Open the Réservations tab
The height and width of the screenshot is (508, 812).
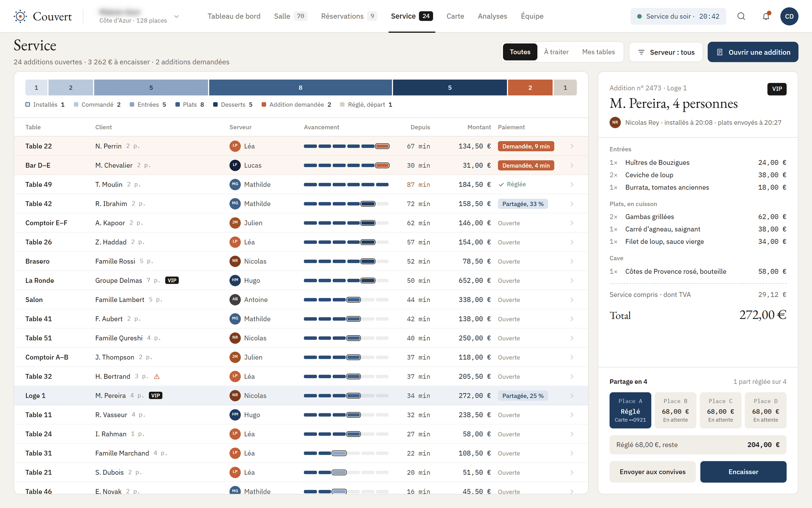pyautogui.click(x=349, y=16)
